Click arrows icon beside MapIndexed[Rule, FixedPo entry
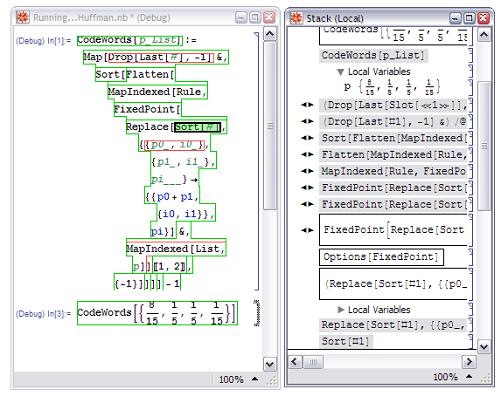Viewport: 501px width, 397px height. pyautogui.click(x=307, y=171)
